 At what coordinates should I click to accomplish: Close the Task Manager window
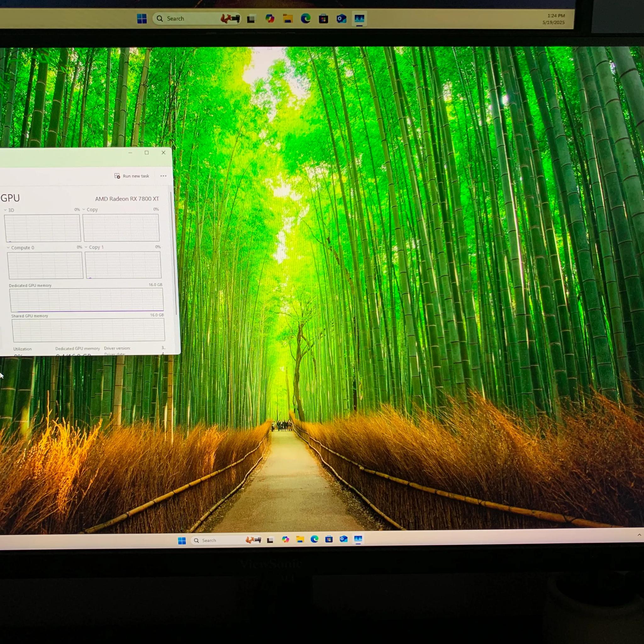(x=163, y=153)
